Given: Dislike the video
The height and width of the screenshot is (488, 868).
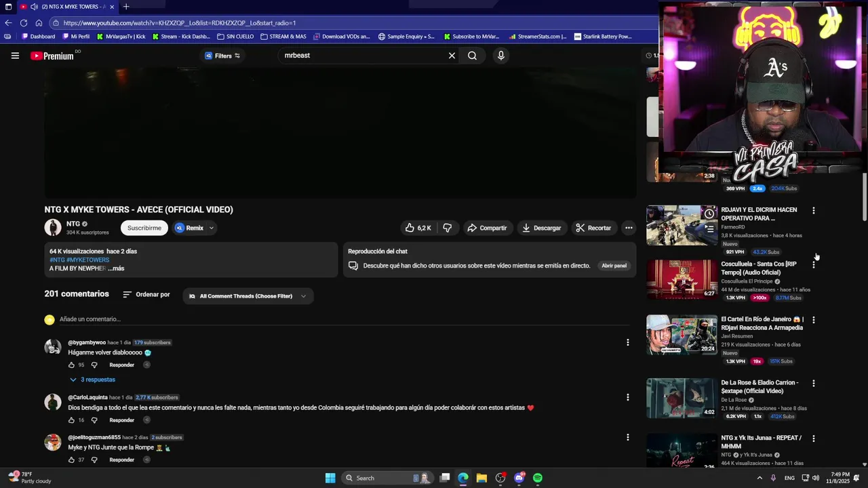Looking at the screenshot, I should [447, 228].
